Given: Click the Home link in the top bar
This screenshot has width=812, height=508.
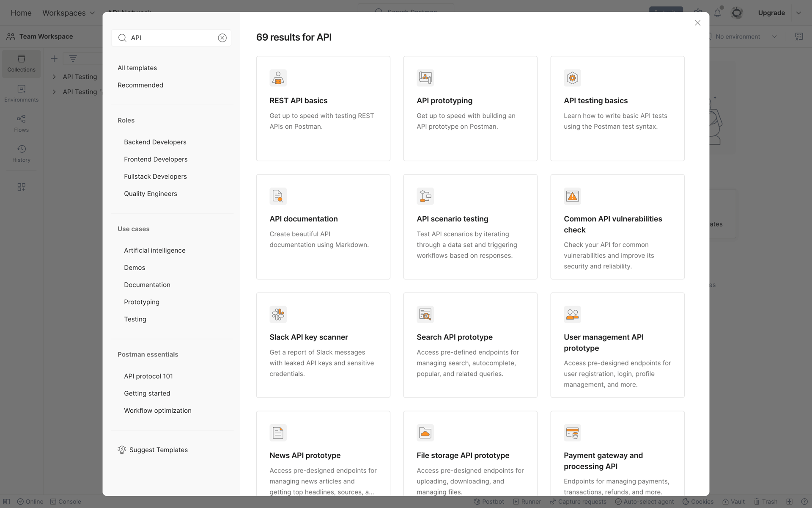Looking at the screenshot, I should click(21, 13).
